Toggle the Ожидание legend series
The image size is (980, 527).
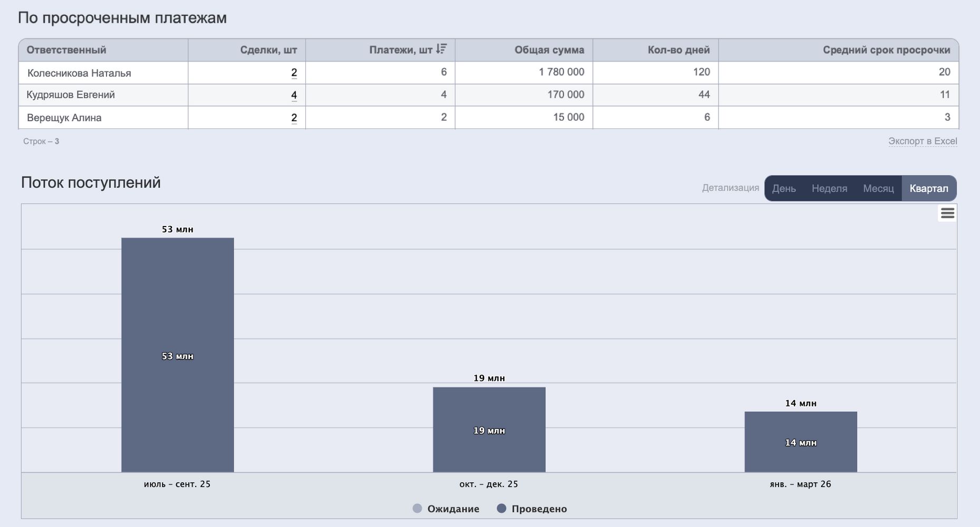click(446, 509)
